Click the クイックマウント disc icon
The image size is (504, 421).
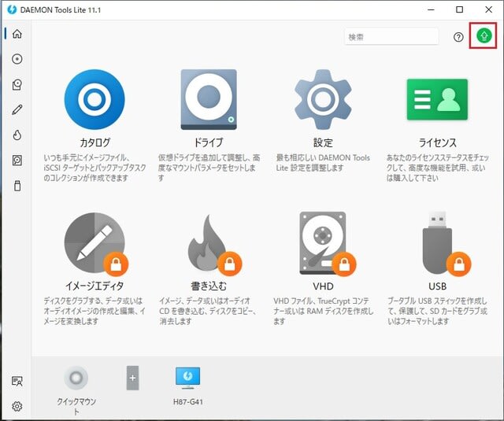[x=76, y=378]
